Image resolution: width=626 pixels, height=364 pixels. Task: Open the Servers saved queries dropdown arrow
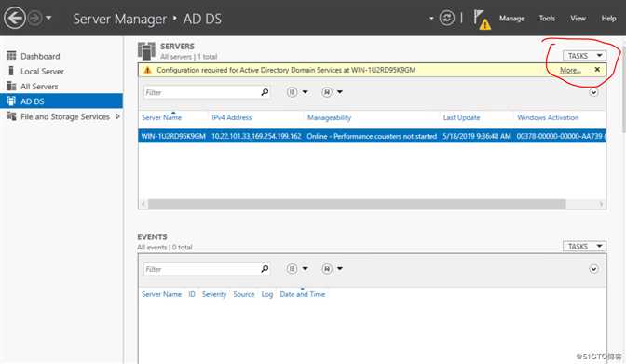340,92
